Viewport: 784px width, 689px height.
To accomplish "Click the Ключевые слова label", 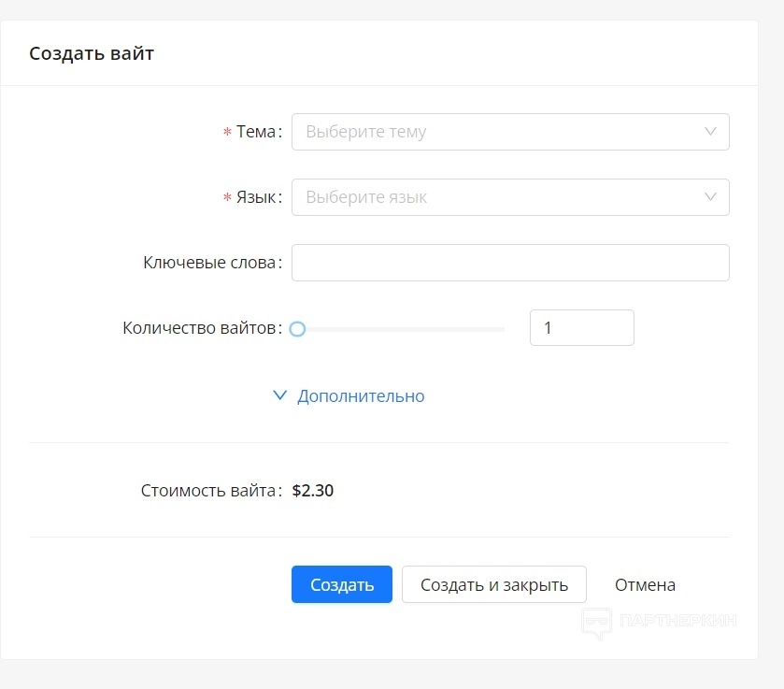I will pos(210,263).
